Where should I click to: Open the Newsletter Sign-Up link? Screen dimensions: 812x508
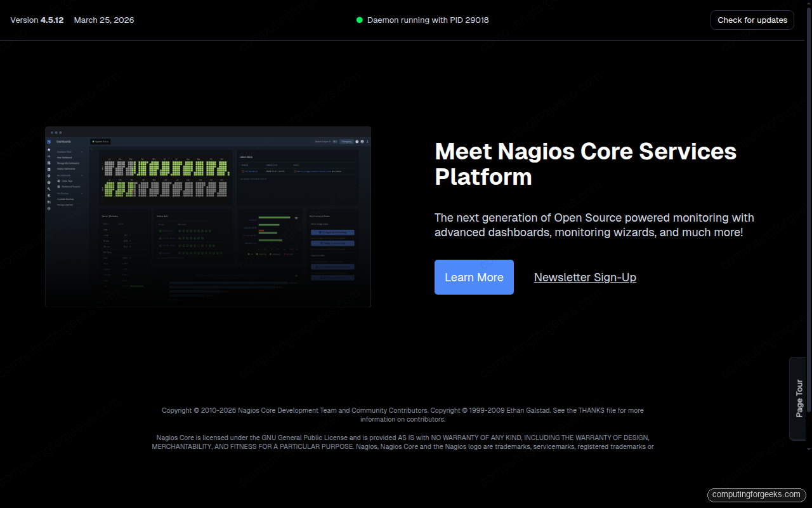(584, 277)
